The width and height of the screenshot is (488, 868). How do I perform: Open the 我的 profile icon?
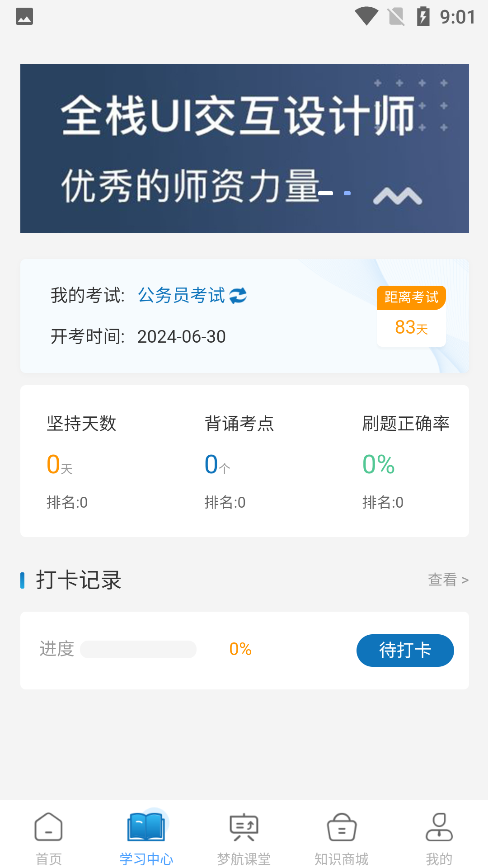pyautogui.click(x=439, y=827)
